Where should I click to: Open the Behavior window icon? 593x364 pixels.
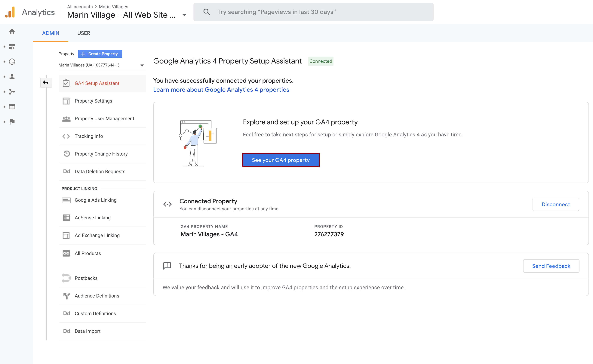(12, 107)
